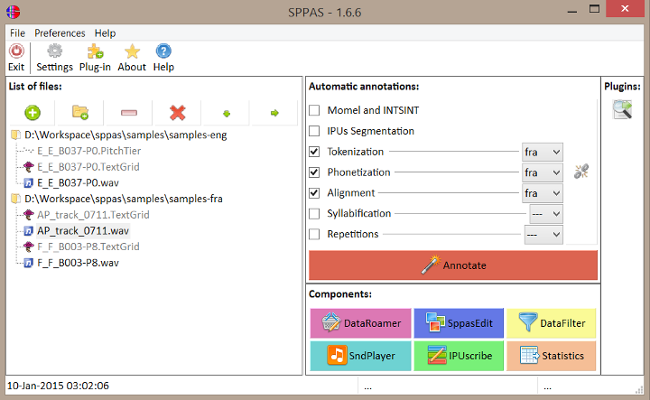
Task: Click the TextGrid icon of E_E_B037-P0.TextGrid
Action: coord(28,167)
